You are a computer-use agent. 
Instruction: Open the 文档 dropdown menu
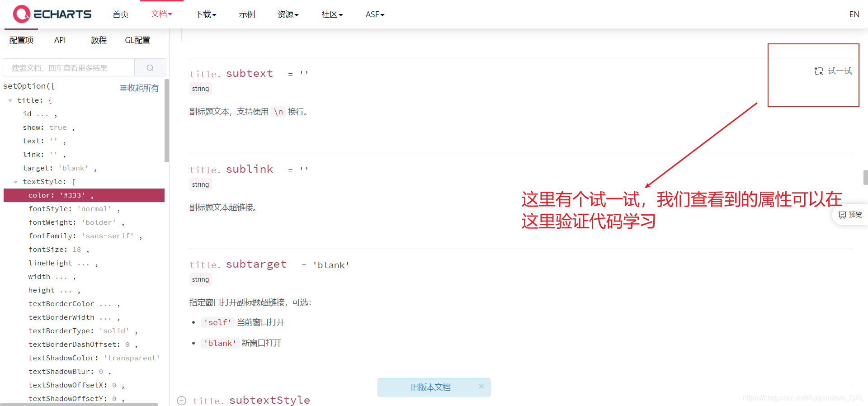[161, 14]
